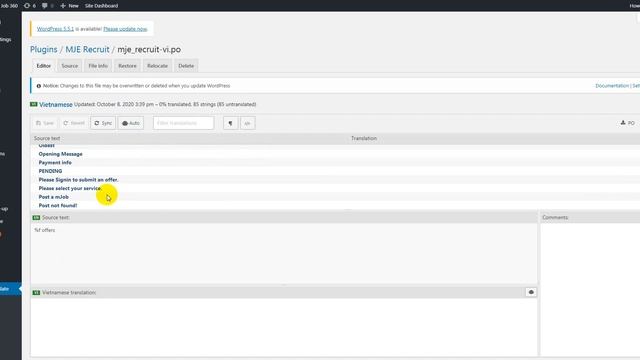This screenshot has width=640, height=360.
Task: Click into the Vietnamese translation text area
Action: pyautogui.click(x=284, y=327)
